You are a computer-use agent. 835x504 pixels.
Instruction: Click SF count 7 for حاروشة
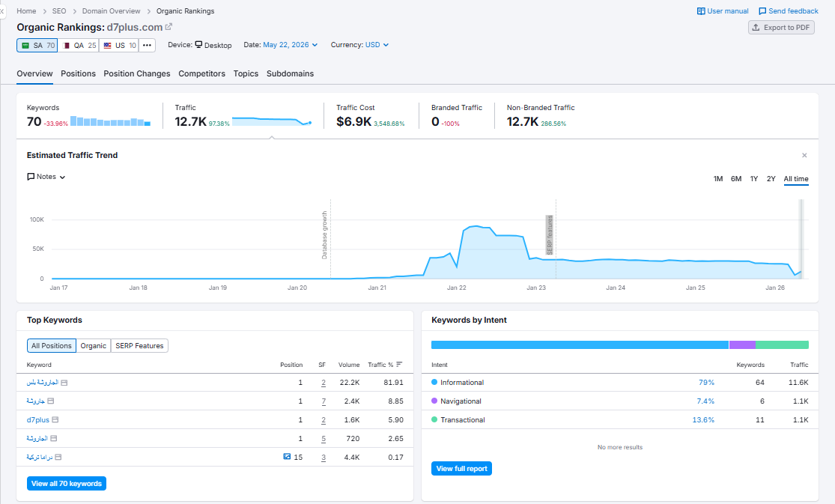324,401
